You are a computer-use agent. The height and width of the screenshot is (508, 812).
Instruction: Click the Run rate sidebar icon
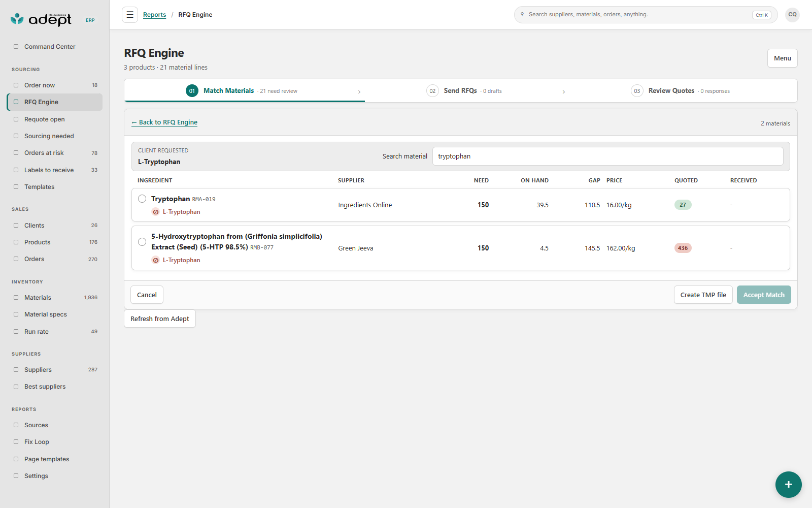tap(16, 332)
